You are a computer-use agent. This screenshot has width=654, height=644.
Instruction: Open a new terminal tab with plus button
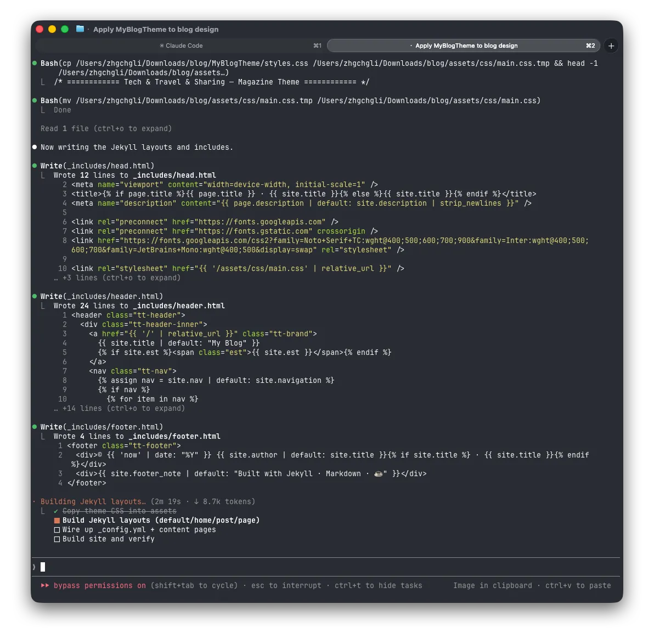point(611,46)
